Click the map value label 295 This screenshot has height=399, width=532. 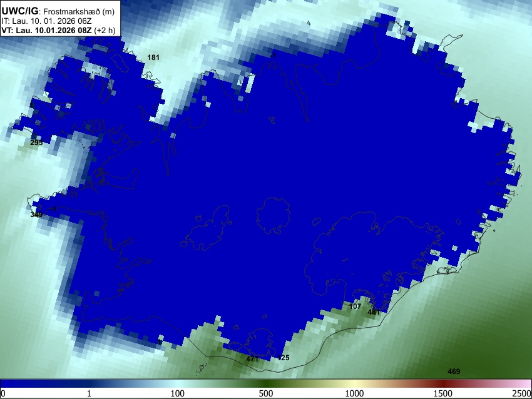[36, 143]
